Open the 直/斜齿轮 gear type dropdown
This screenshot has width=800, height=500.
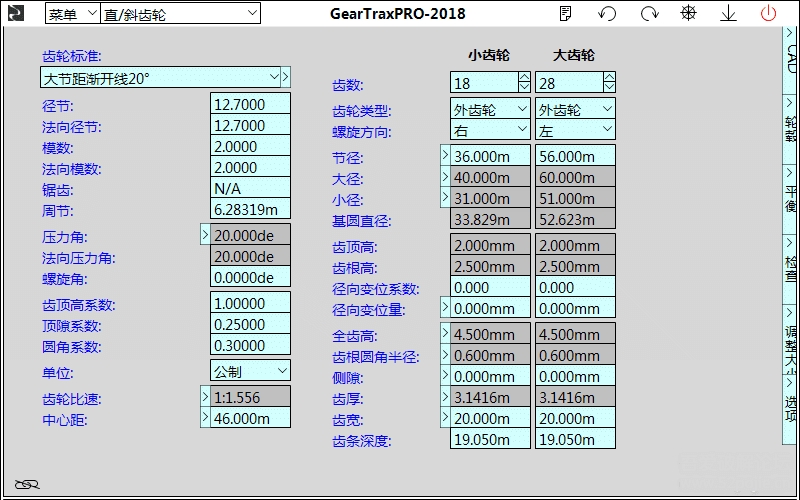tap(181, 14)
